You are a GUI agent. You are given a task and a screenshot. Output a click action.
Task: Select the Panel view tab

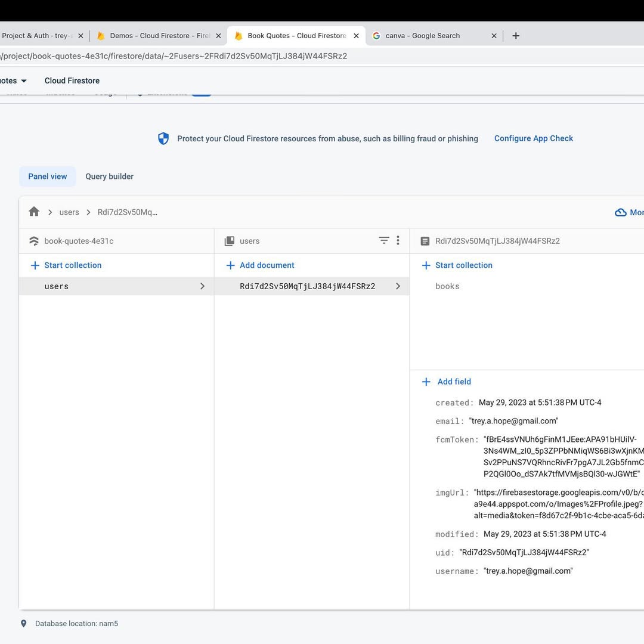48,177
